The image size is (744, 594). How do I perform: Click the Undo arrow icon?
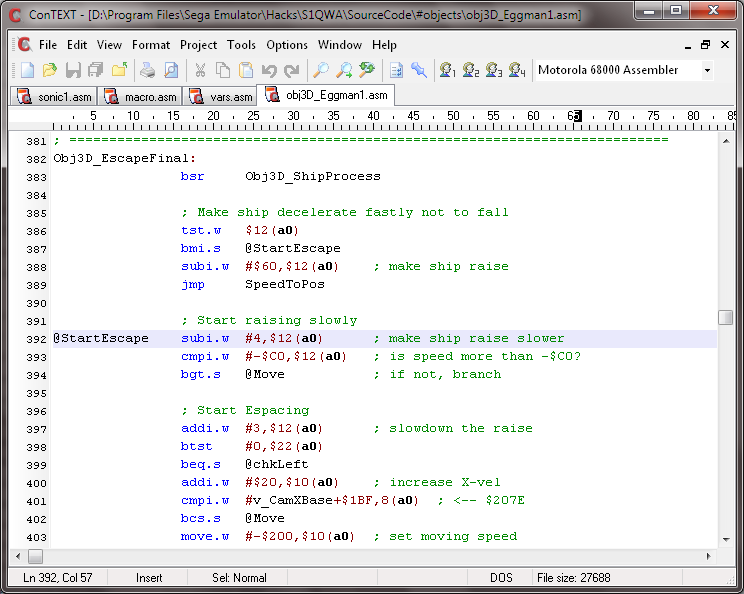pos(269,70)
